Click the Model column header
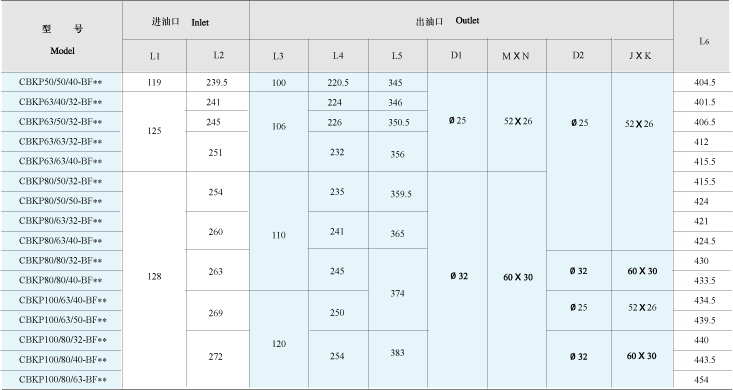This screenshot has width=733, height=390. tap(62, 36)
